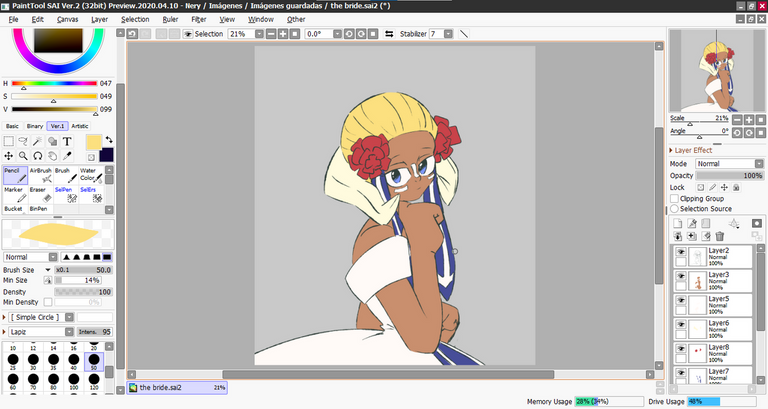Image resolution: width=768 pixels, height=409 pixels.
Task: Choose the Water Color tool
Action: click(x=91, y=175)
